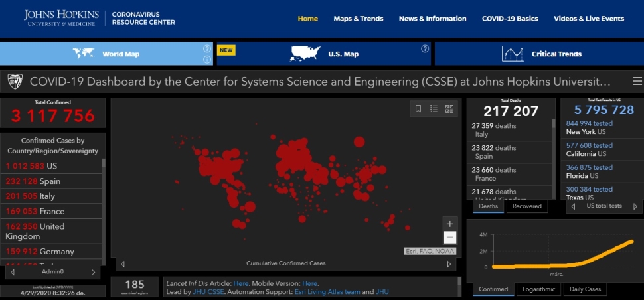Go to next Admin level with right arrow
Image resolution: width=644 pixels, height=300 pixels.
click(93, 272)
